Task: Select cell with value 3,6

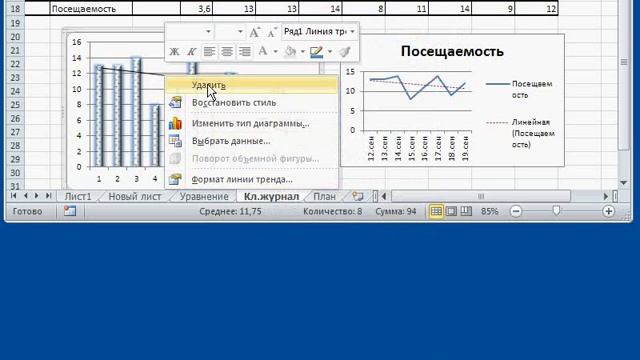Action: pyautogui.click(x=197, y=9)
